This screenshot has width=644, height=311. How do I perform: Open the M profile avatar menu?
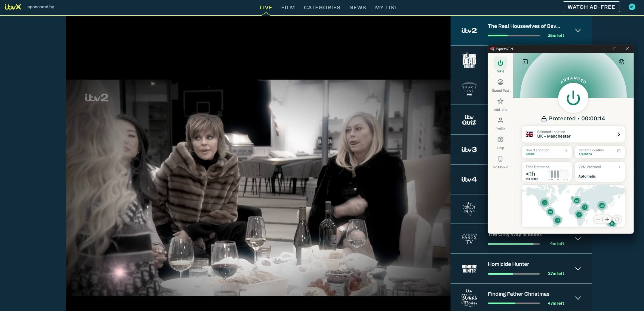tap(632, 7)
